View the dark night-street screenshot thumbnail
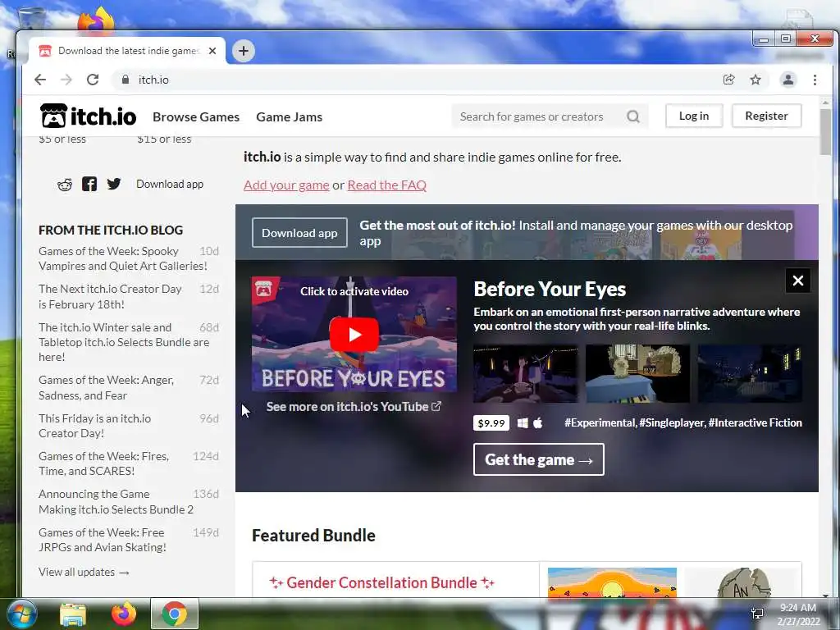Viewport: 840px width, 630px height. tap(750, 373)
